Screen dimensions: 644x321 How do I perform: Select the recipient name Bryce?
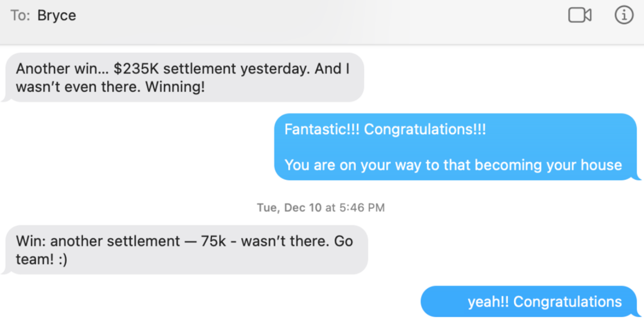[x=57, y=15]
